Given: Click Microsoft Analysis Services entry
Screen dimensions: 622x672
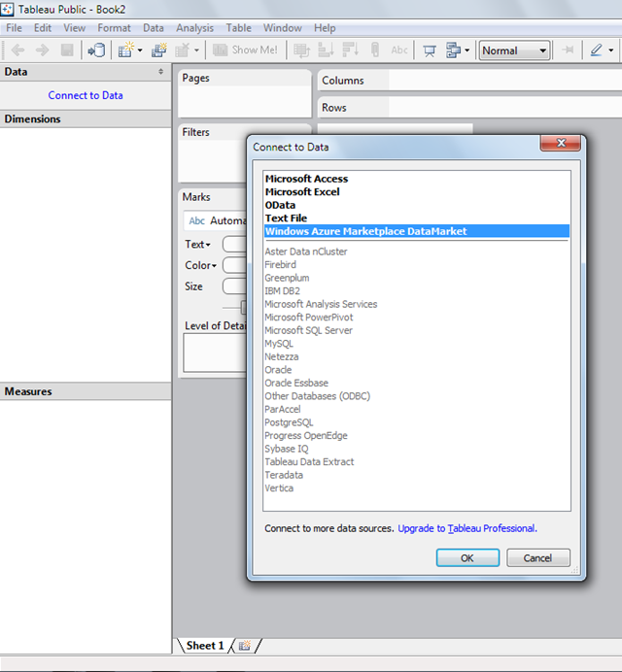Looking at the screenshot, I should 417,304.
